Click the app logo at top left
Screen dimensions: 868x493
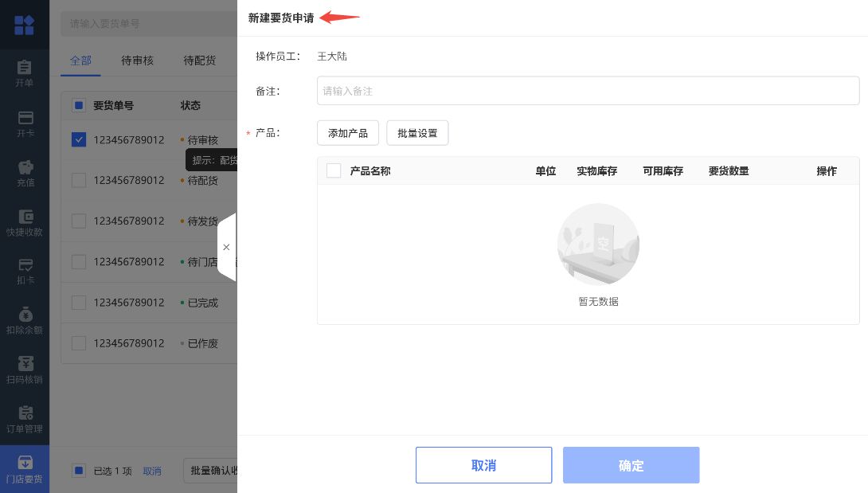pyautogui.click(x=24, y=25)
